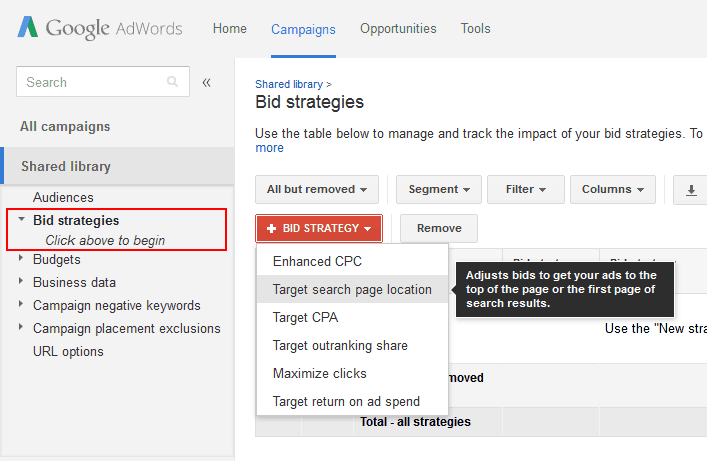The height and width of the screenshot is (461, 707).
Task: Open URL options in sidebar
Action: [x=68, y=351]
